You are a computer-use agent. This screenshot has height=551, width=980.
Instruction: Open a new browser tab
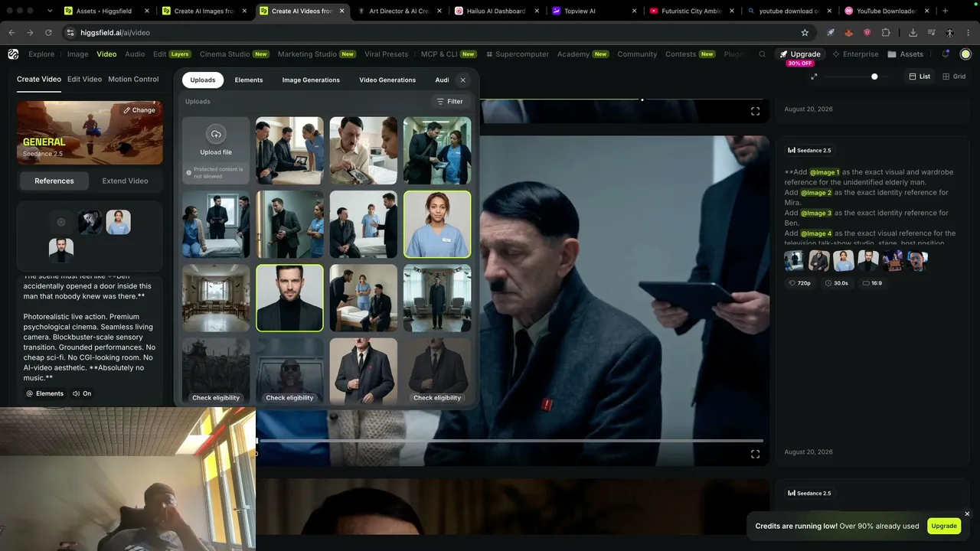pos(945,11)
